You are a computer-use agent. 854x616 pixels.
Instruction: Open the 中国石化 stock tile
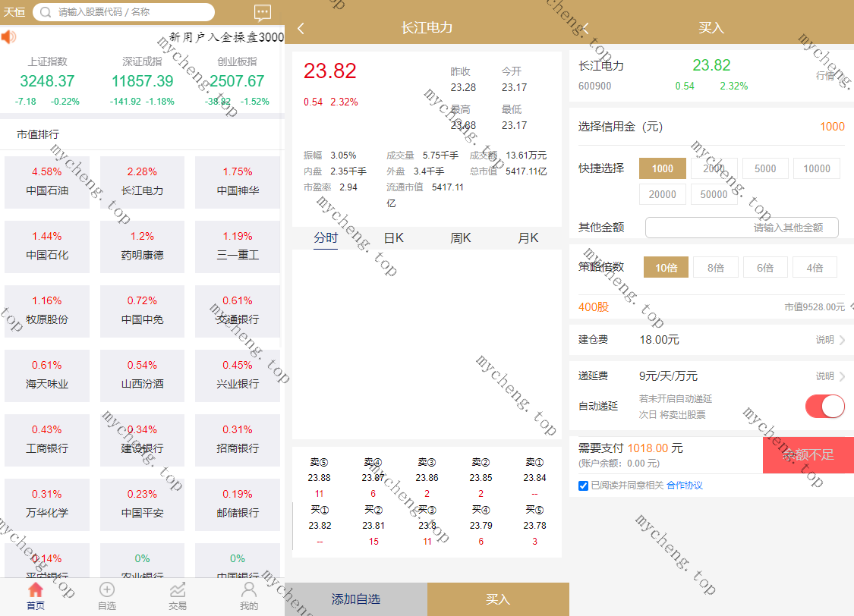point(47,247)
